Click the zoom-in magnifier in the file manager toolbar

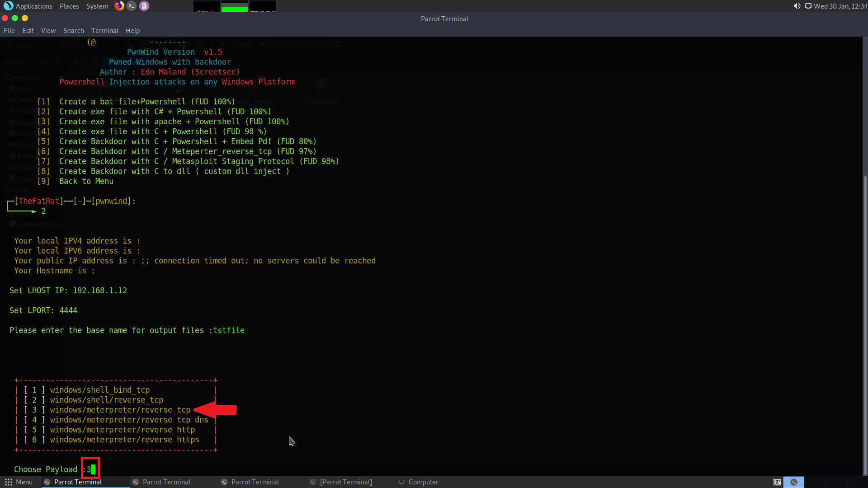pyautogui.click(x=264, y=45)
